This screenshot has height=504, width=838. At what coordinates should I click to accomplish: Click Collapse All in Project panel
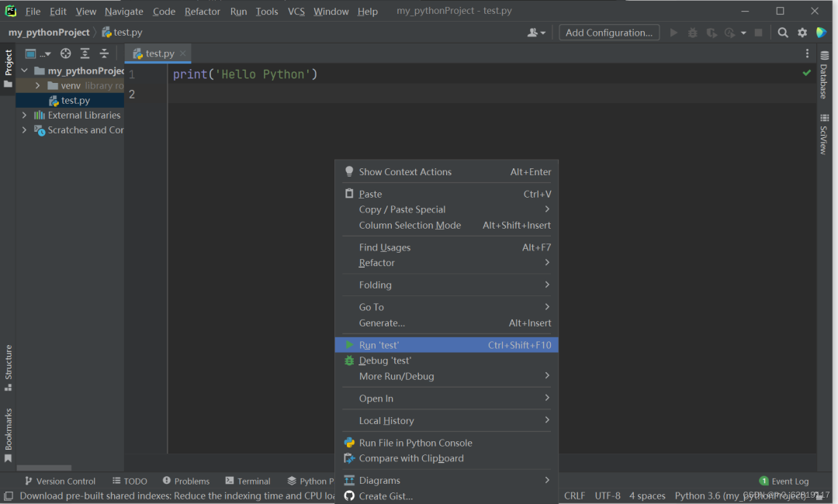(x=104, y=54)
